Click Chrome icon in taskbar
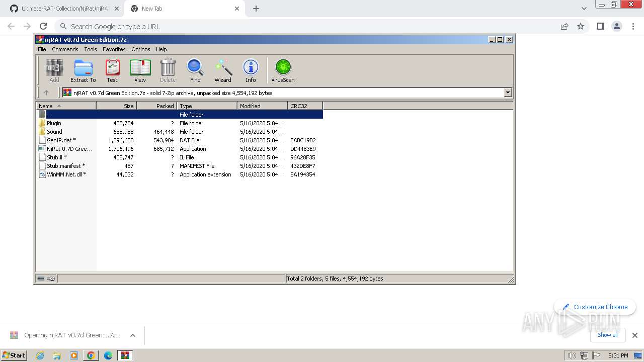Viewport: 644px width, 362px height. click(91, 355)
